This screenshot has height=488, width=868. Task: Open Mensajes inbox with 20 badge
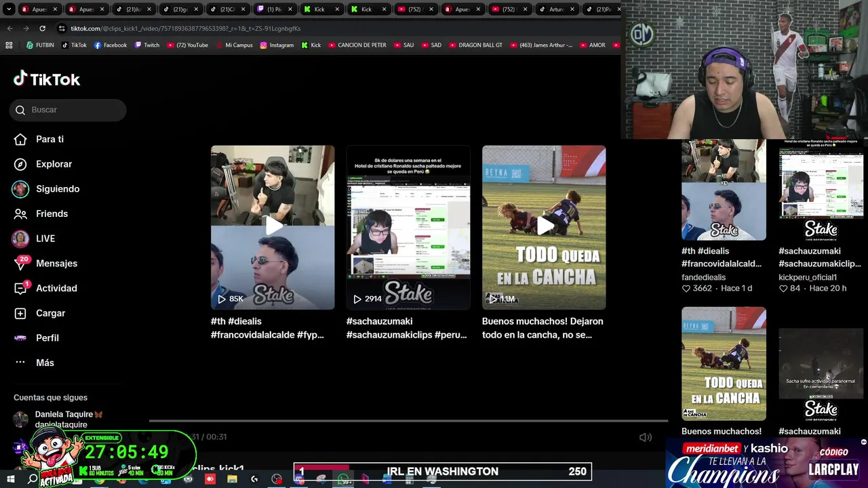45,264
